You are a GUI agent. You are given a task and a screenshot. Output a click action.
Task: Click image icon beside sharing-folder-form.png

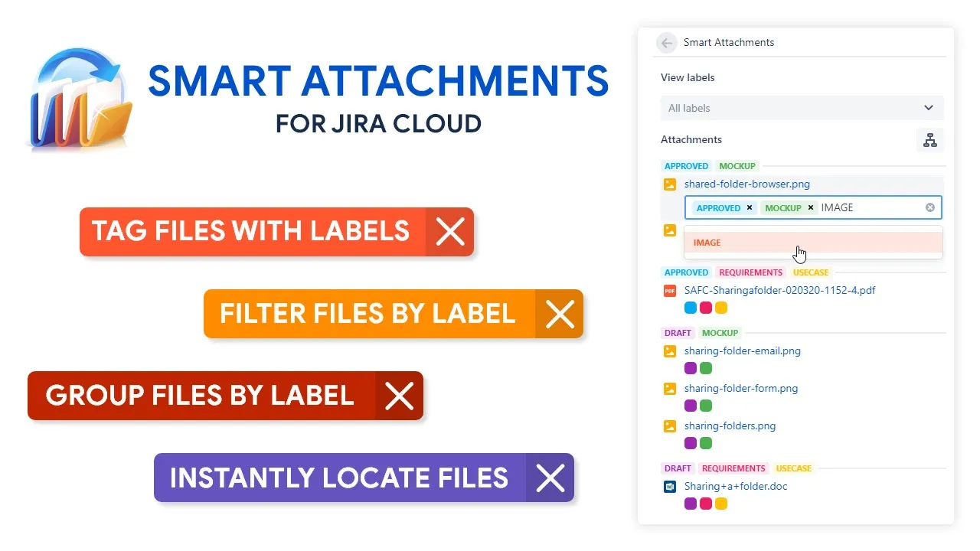(x=670, y=389)
